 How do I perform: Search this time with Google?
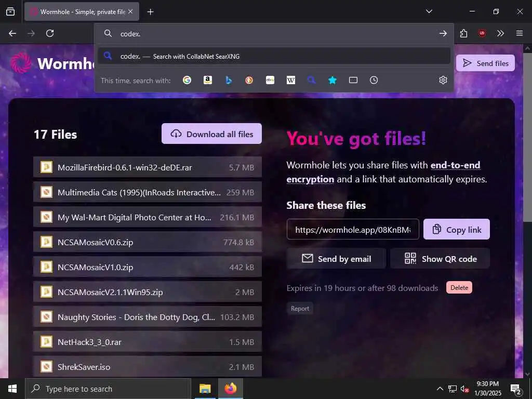[187, 80]
